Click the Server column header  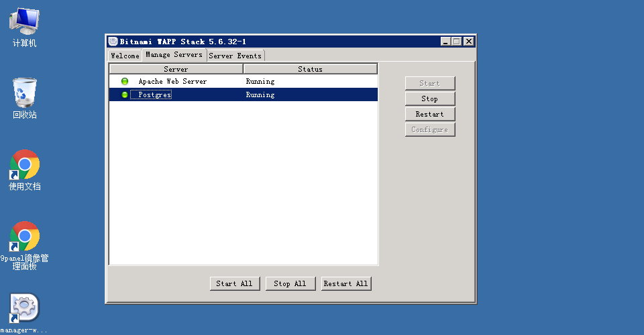tap(176, 69)
